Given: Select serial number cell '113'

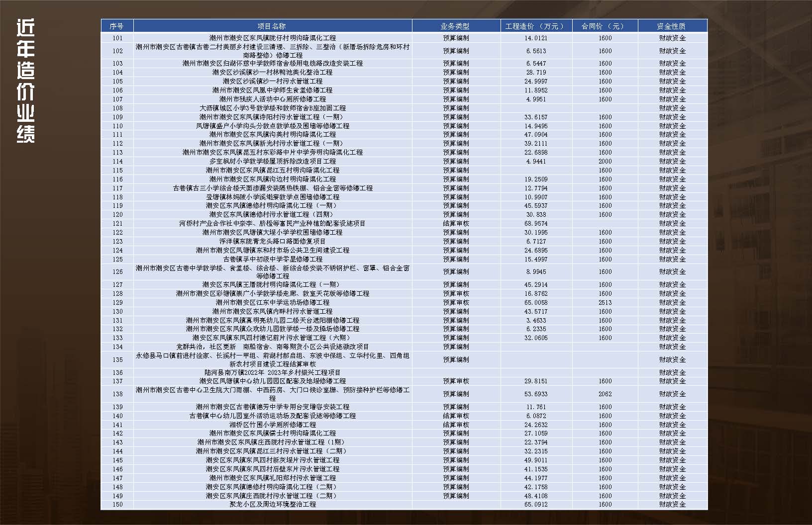Looking at the screenshot, I should (x=117, y=152).
